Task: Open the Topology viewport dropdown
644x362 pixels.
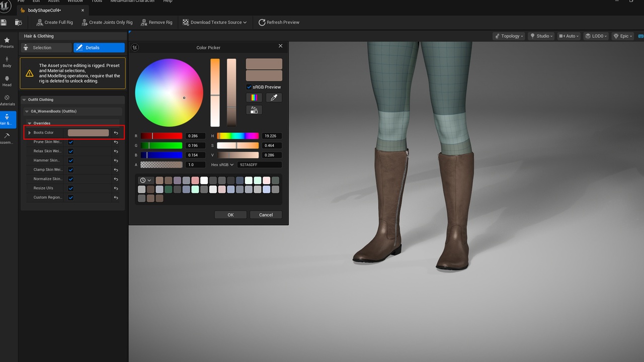Action: tap(509, 36)
